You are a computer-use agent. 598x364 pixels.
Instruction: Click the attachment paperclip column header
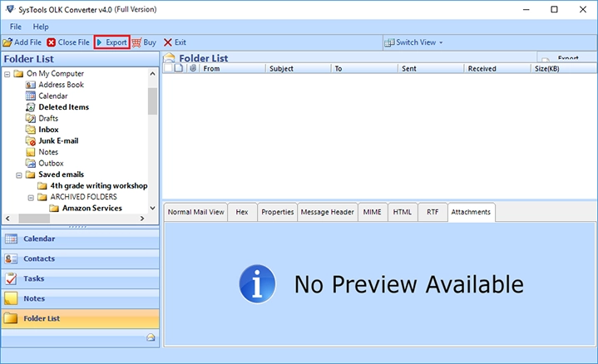click(193, 68)
